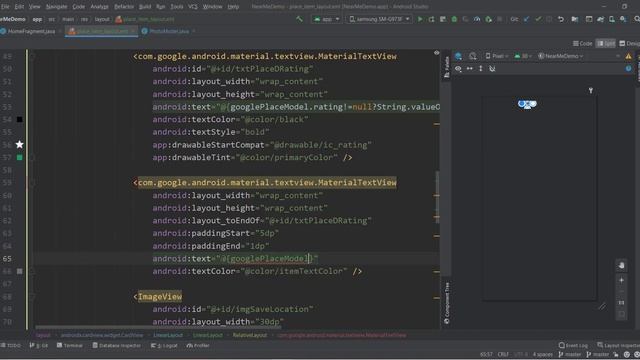Click the itemTextColor gray gutter swatch
640x360 pixels.
point(20,271)
